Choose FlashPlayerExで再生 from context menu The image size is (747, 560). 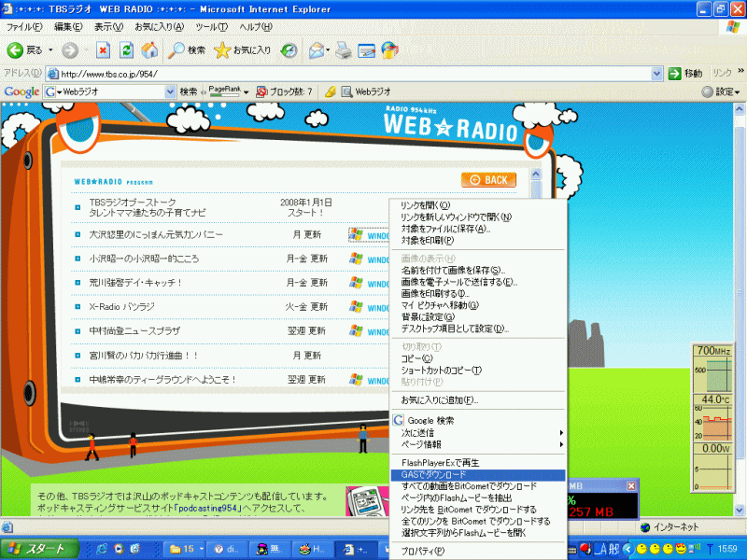[x=477, y=463]
